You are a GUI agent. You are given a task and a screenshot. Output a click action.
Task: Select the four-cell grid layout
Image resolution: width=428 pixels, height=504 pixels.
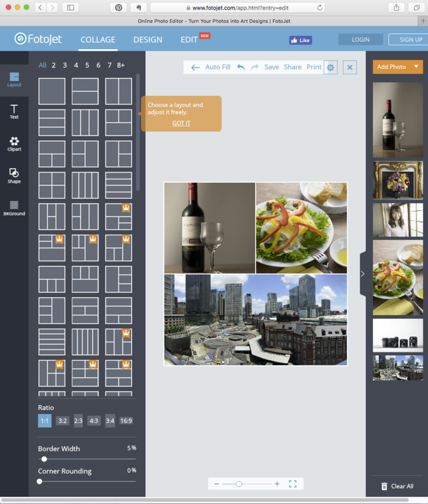pos(52,185)
